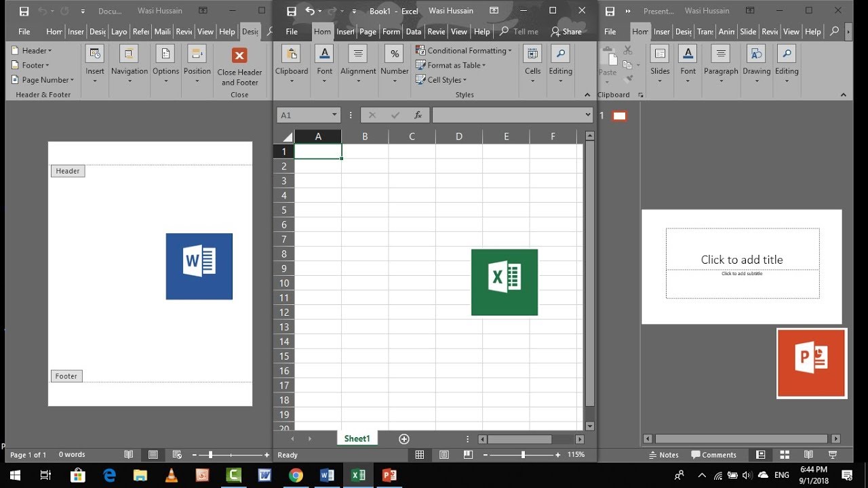Open Excel Cells group
868x488 pixels.
pos(533,64)
